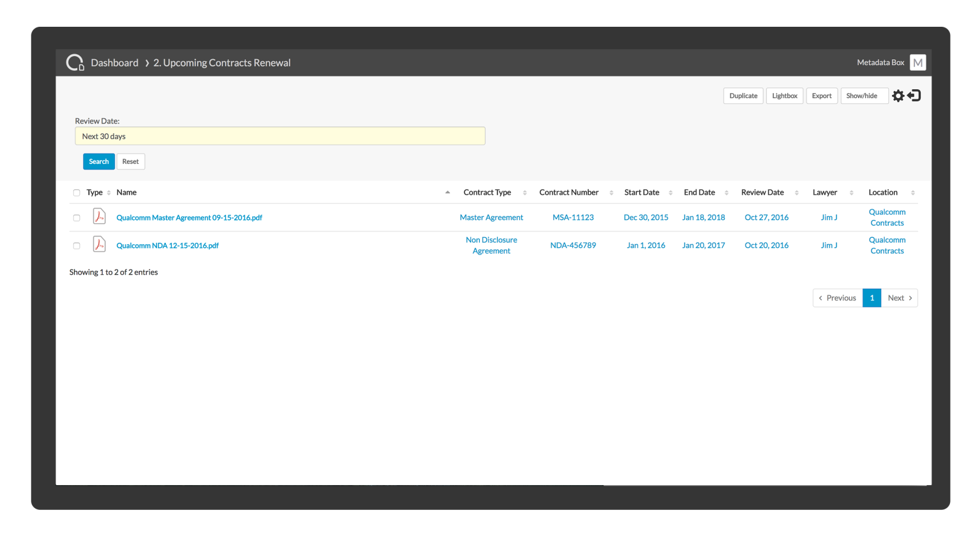Sort the table by End Date
The height and width of the screenshot is (538, 980).
click(698, 192)
